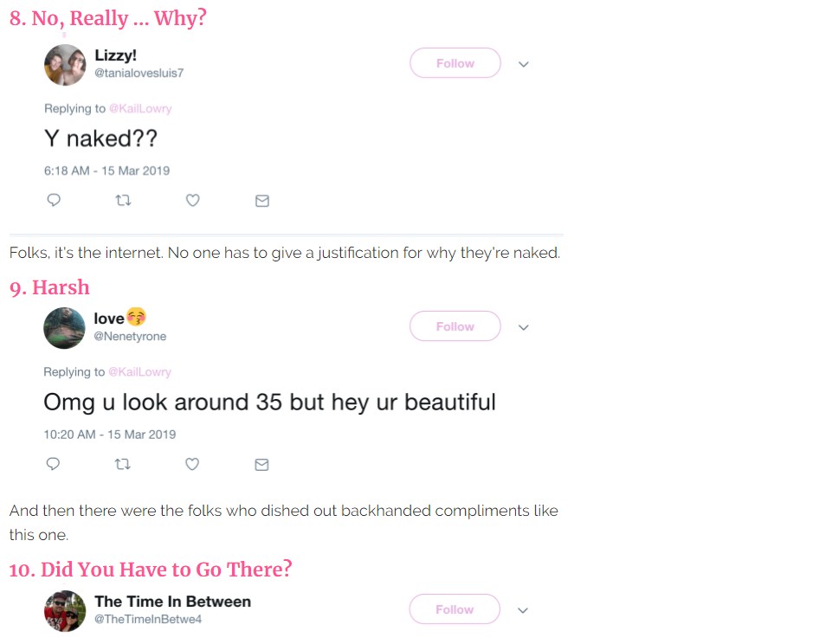This screenshot has height=644, width=832.
Task: Retweet the "Omg u look around 35" tweet
Action: (123, 464)
